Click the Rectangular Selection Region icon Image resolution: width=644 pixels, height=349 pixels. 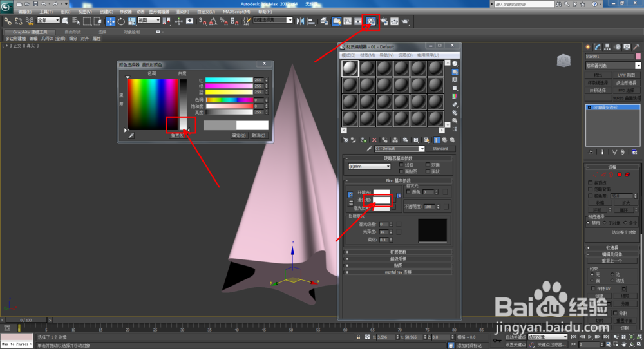point(87,21)
